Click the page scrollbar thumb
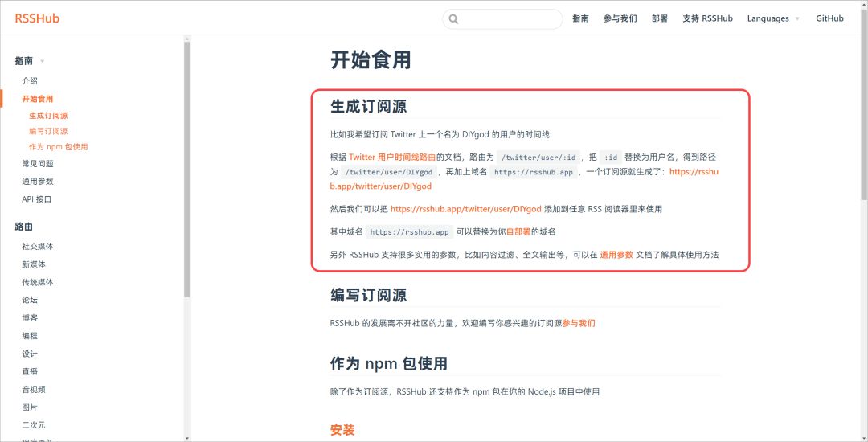Screen dimensions: 868x442 coord(864,103)
